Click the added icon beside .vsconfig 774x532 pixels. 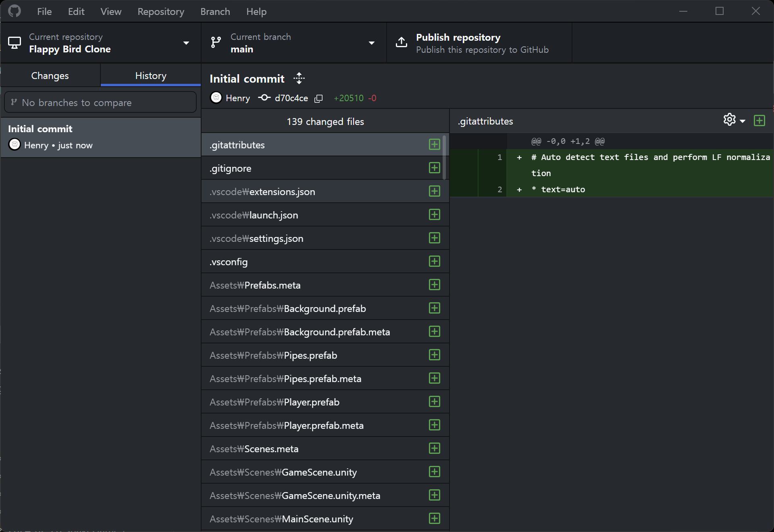435,262
